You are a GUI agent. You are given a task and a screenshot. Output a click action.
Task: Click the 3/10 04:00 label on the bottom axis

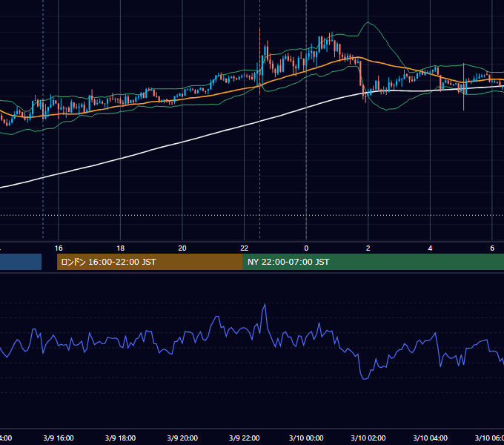click(430, 438)
